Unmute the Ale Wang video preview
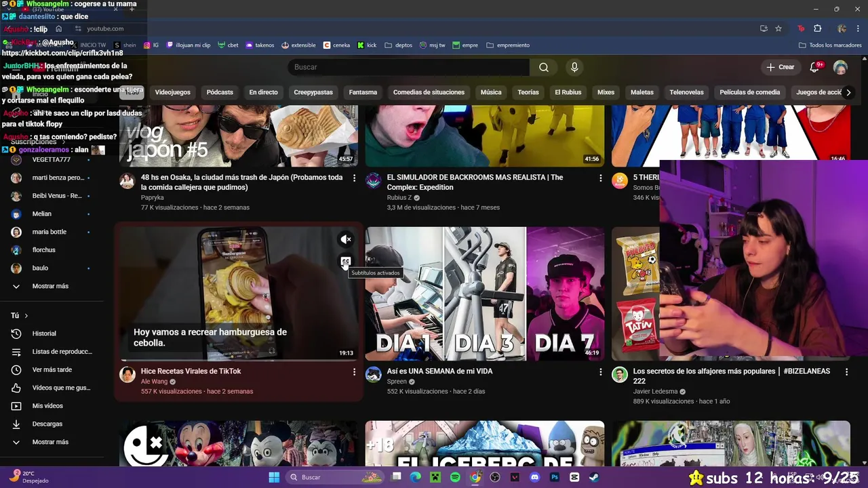This screenshot has width=868, height=488. click(346, 239)
